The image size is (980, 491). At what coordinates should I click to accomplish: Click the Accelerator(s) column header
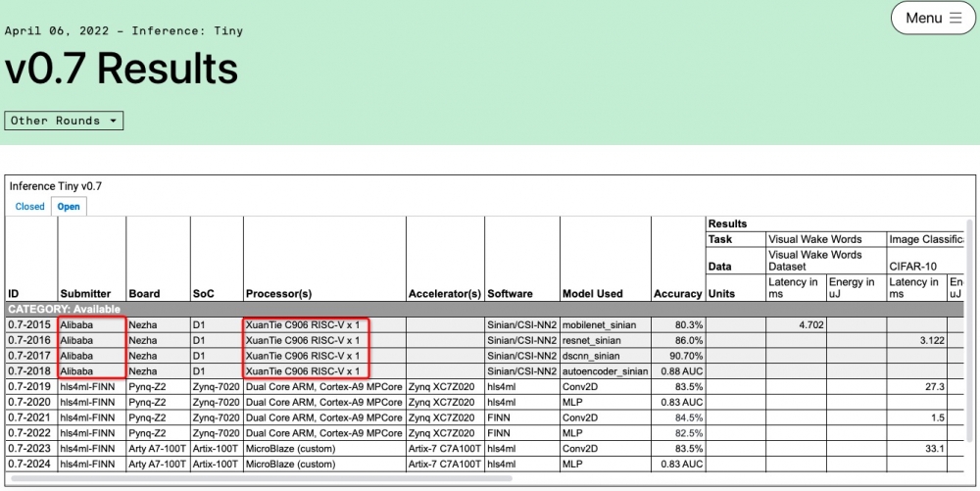[x=444, y=294]
